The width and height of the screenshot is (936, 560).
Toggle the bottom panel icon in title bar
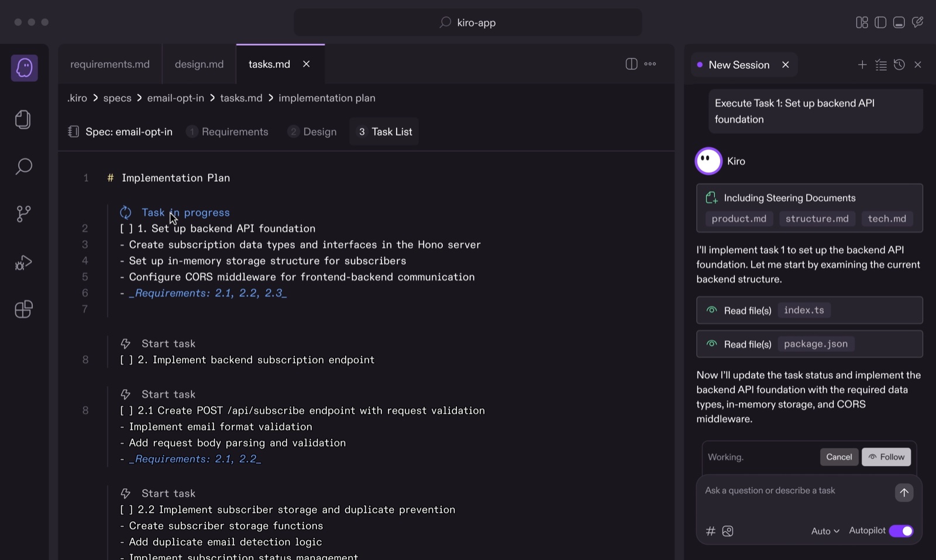[x=899, y=22]
